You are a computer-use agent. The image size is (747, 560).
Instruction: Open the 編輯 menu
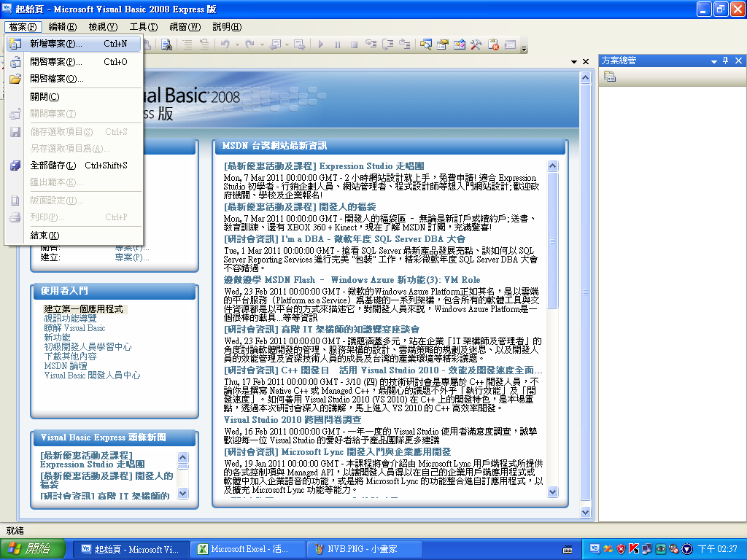point(63,27)
